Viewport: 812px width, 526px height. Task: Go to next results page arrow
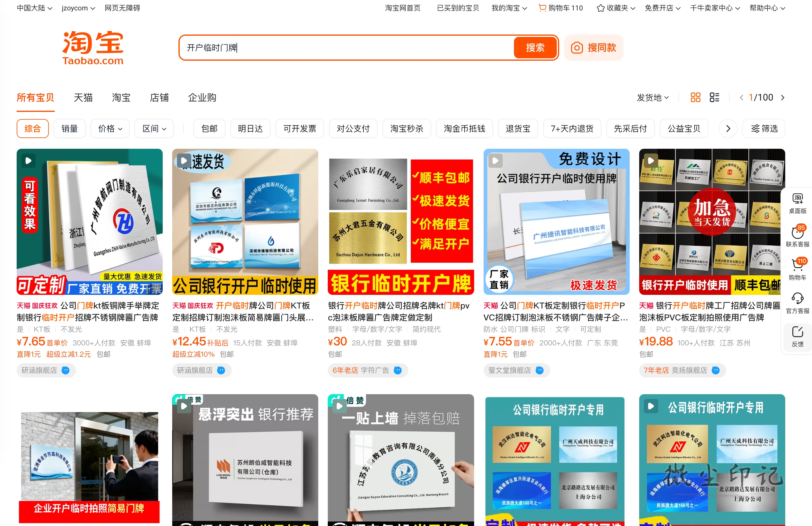tap(783, 98)
